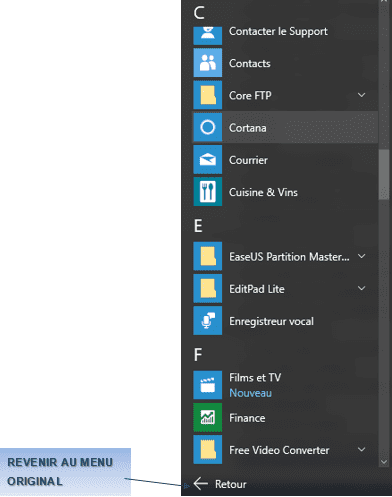
Task: Click the Nouveau tag under Films et TV
Action: point(250,393)
